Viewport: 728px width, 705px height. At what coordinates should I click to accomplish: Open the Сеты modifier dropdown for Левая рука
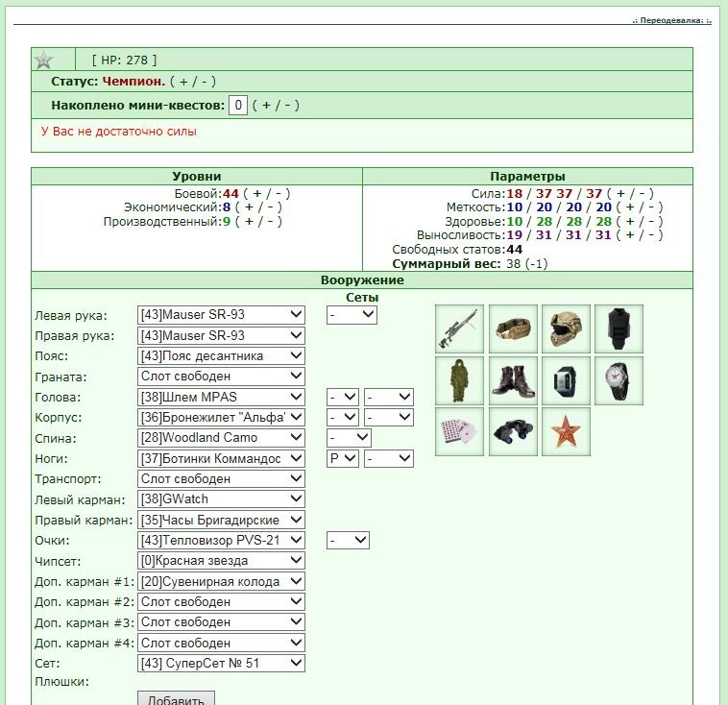tap(352, 315)
